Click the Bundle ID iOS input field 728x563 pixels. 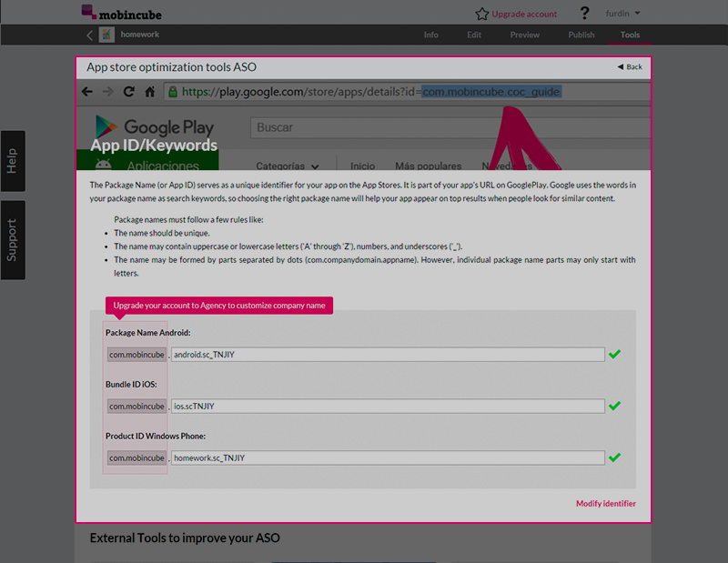pyautogui.click(x=388, y=407)
